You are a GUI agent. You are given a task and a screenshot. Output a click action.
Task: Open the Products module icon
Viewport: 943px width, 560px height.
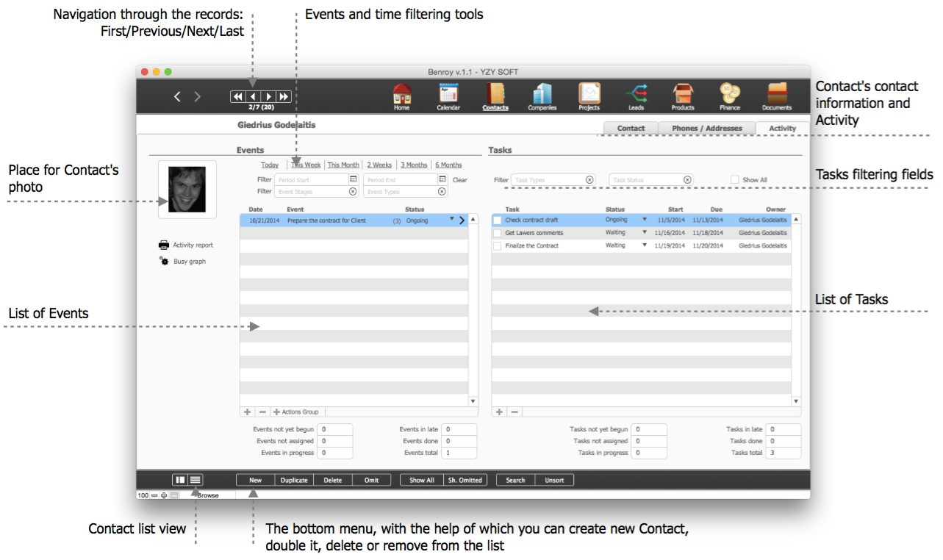click(x=683, y=93)
